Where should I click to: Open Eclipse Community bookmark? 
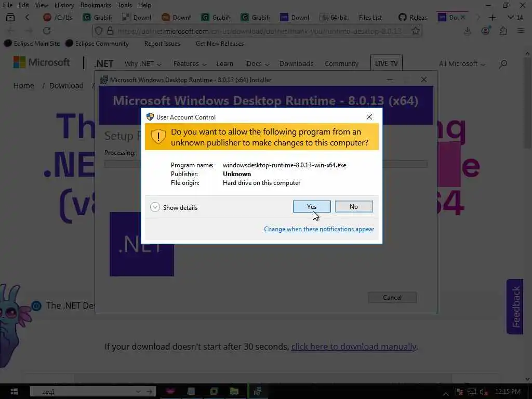click(x=97, y=44)
